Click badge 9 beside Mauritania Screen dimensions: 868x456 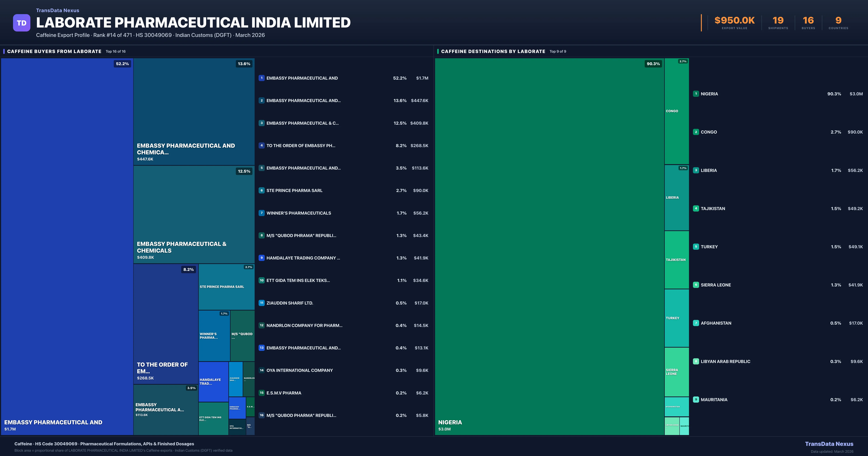(x=696, y=400)
